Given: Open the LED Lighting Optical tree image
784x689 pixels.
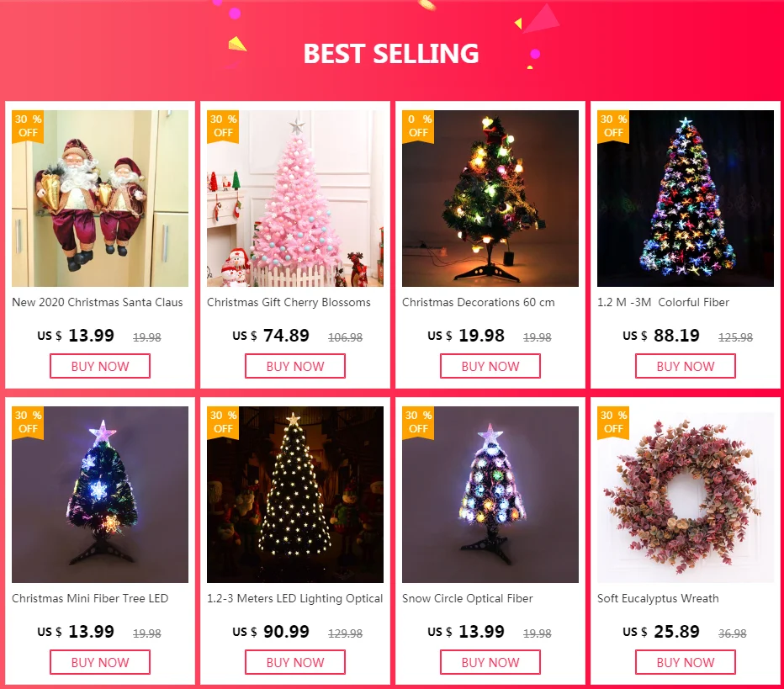Looking at the screenshot, I should tap(295, 495).
